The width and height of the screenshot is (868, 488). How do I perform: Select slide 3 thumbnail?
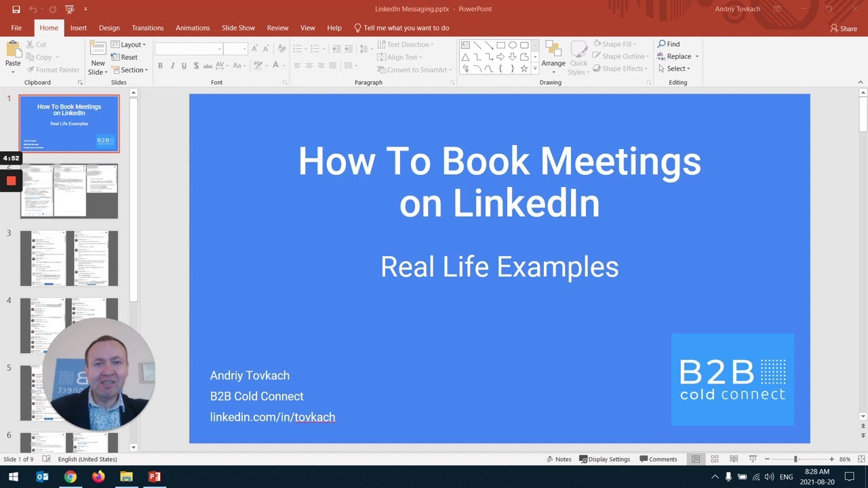tap(69, 258)
